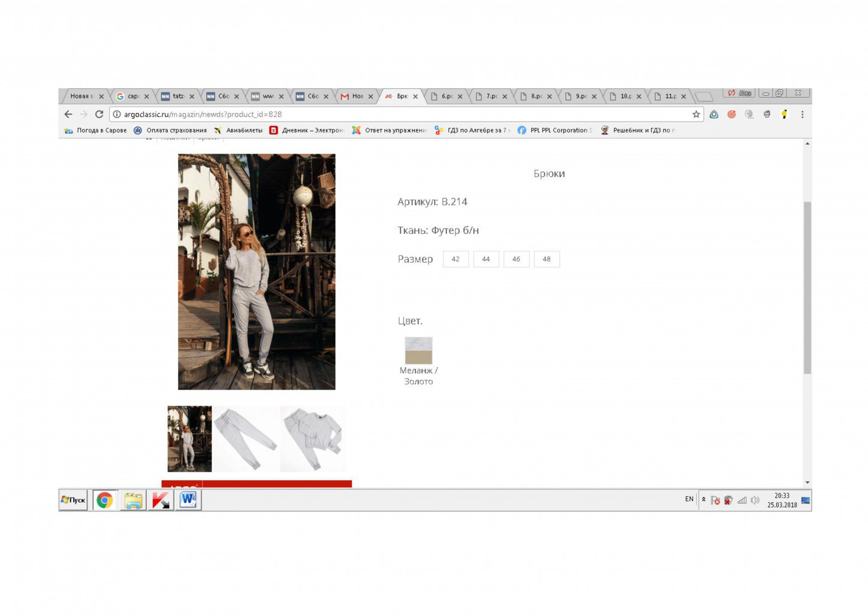Switch to the Google search tab
The width and height of the screenshot is (868, 614).
point(131,96)
